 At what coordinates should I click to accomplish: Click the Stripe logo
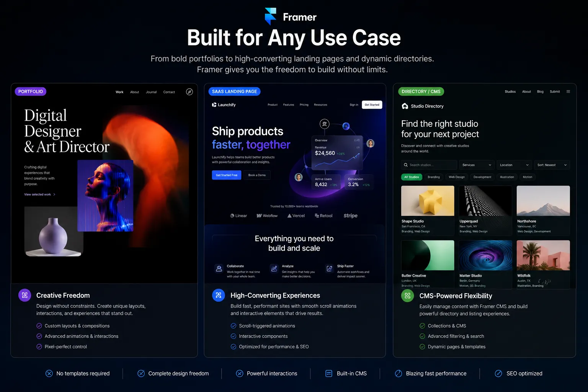[351, 216]
